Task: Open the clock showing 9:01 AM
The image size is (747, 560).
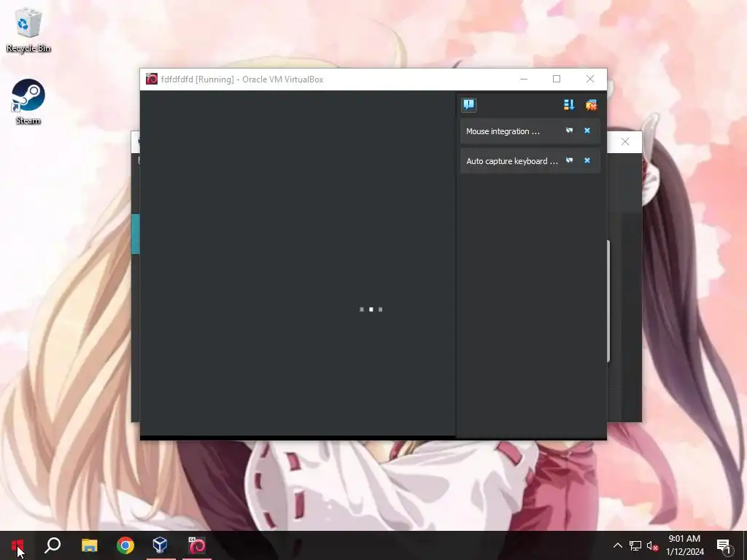Action: (x=684, y=545)
